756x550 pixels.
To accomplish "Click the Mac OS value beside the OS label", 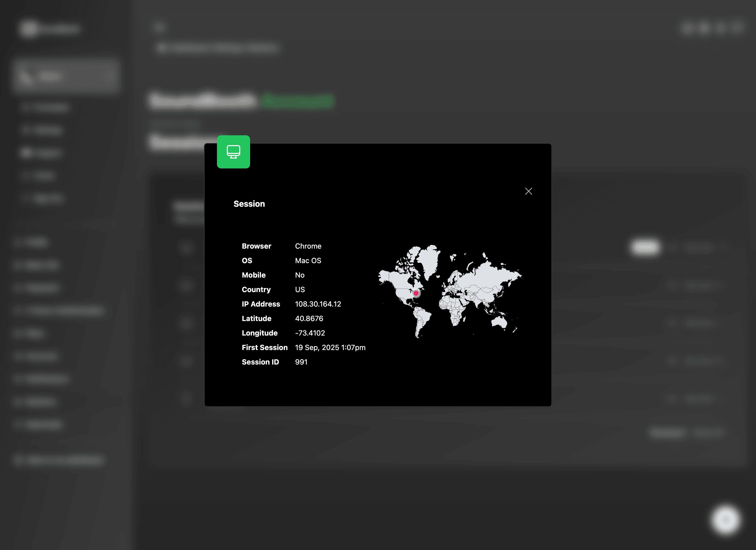I will (308, 261).
